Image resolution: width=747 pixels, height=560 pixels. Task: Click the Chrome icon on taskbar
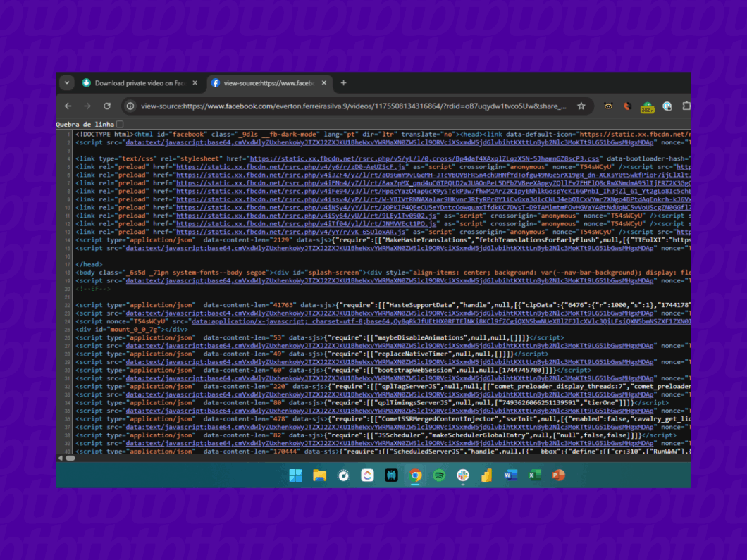pyautogui.click(x=415, y=475)
